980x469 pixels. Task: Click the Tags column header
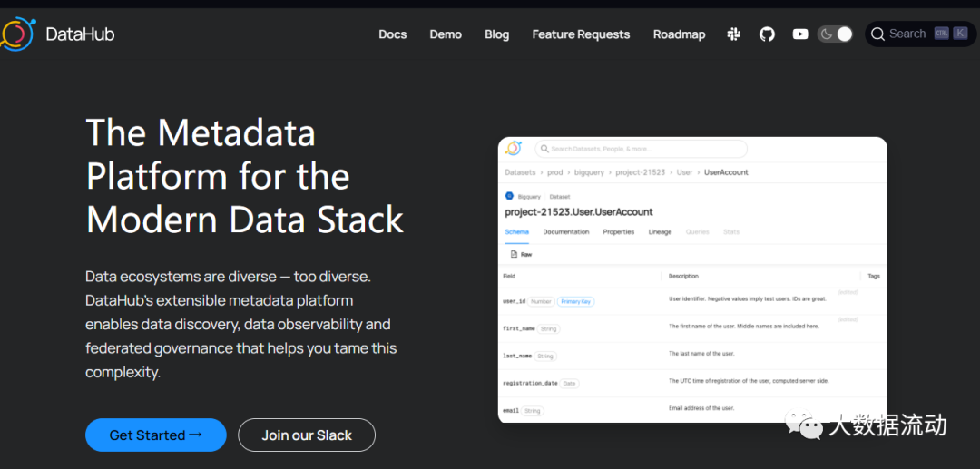[x=874, y=276]
